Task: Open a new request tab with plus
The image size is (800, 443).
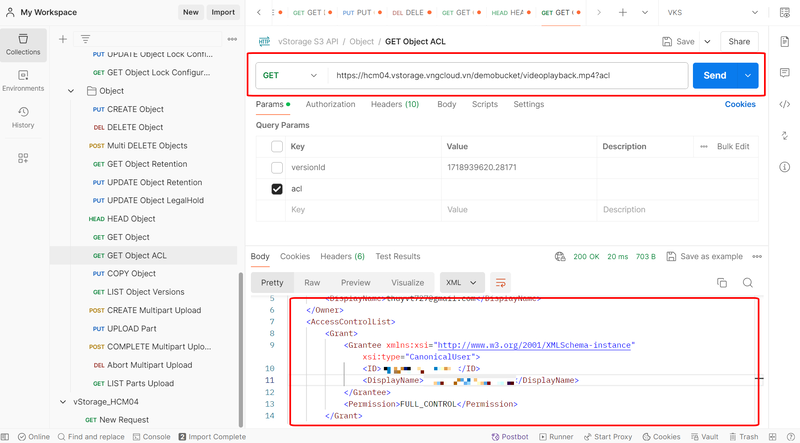Action: [622, 13]
